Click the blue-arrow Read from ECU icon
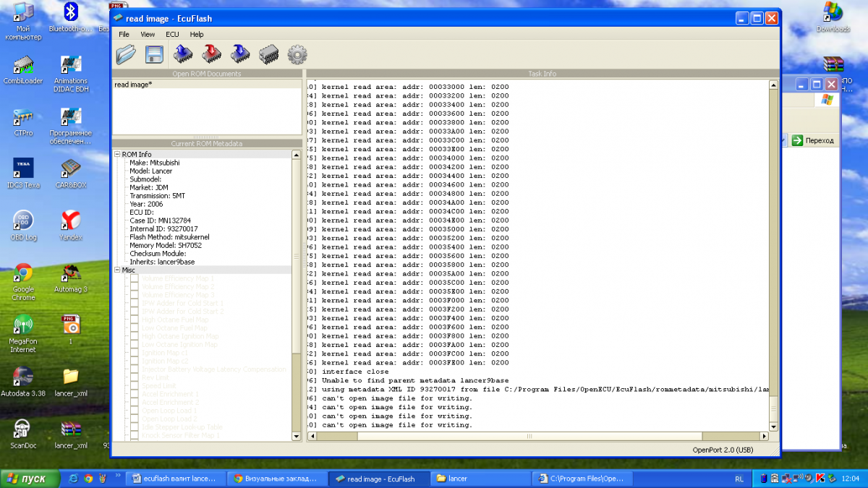The width and height of the screenshot is (868, 488). (x=182, y=54)
